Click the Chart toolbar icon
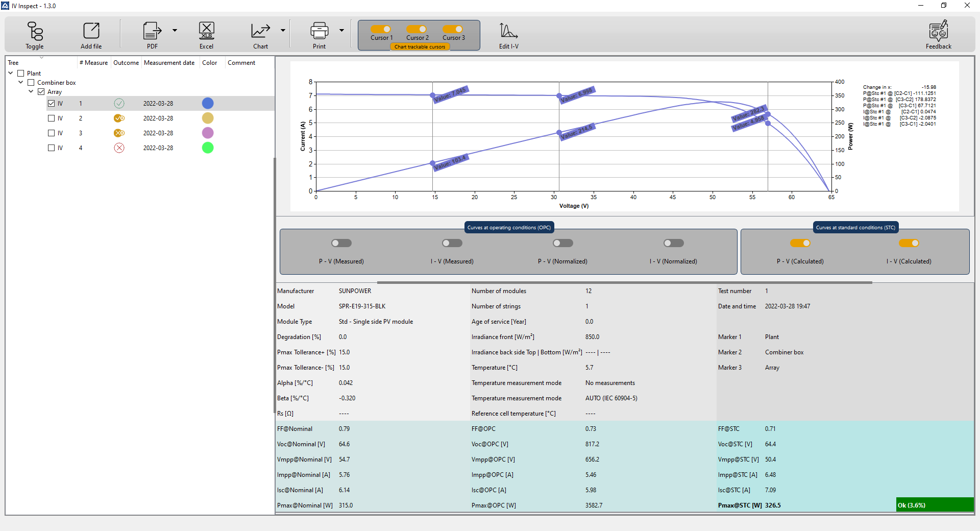Screen dimensions: 980x531 click(x=260, y=32)
